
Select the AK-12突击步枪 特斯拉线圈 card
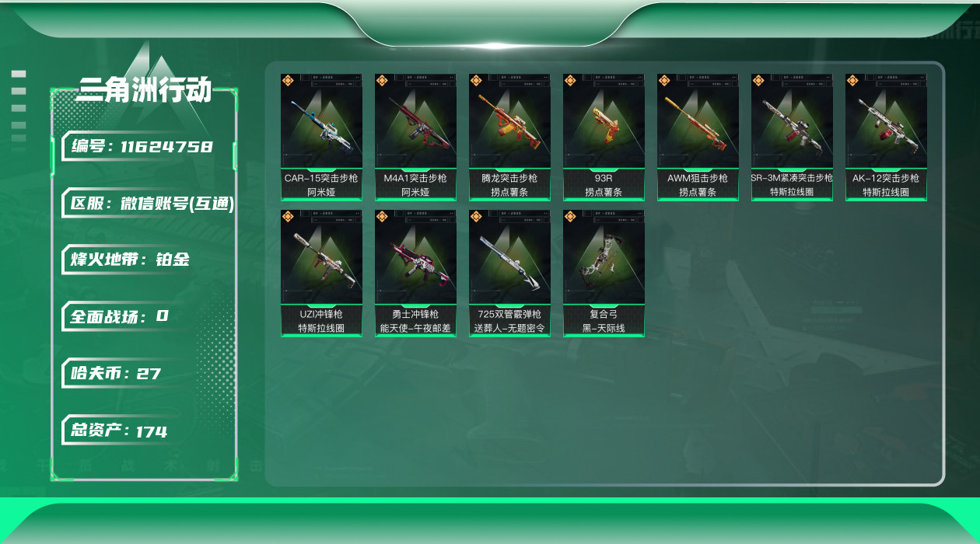pos(886,138)
